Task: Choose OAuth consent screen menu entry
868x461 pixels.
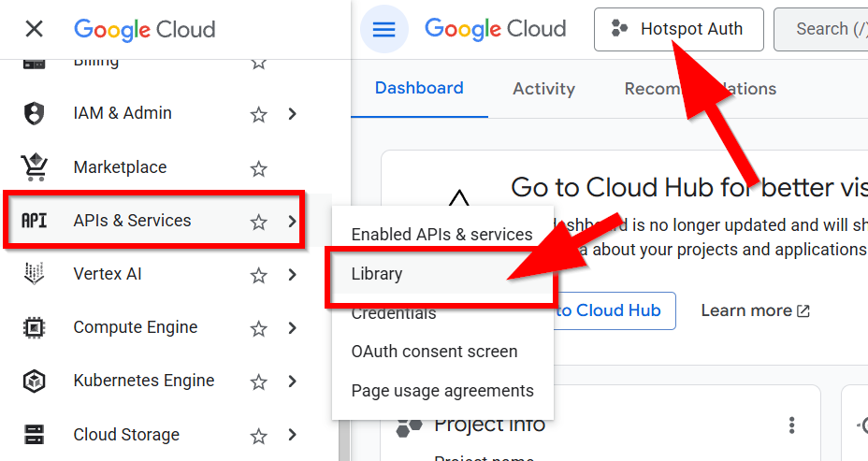Action: 434,352
